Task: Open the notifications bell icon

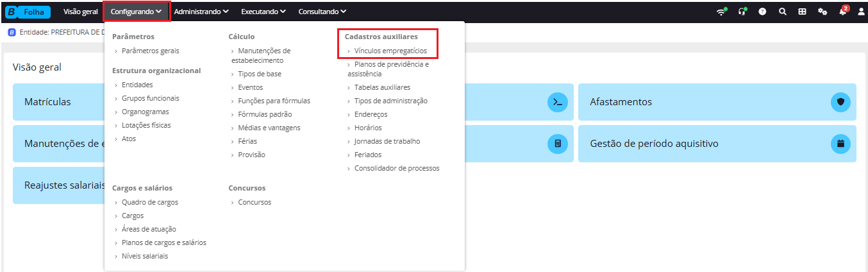Action: point(842,12)
